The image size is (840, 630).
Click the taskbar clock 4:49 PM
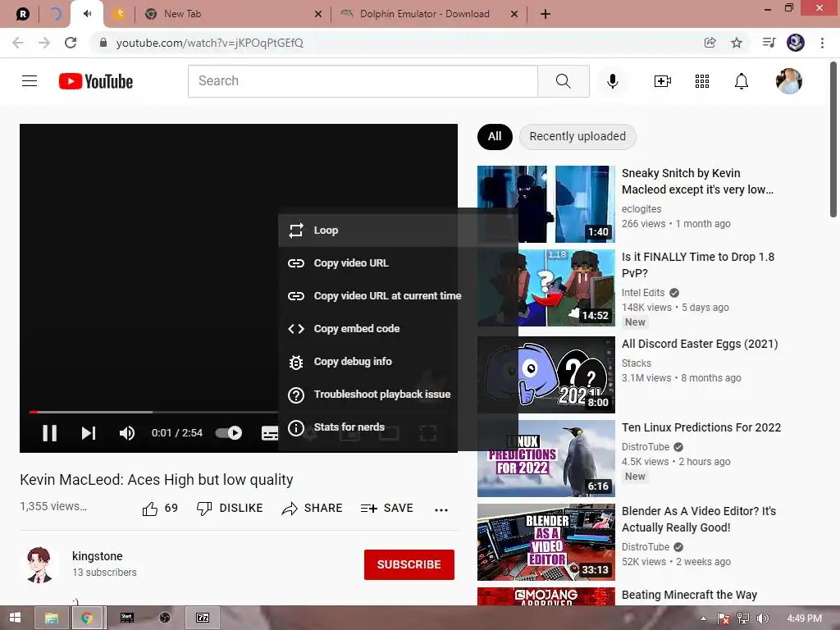(804, 619)
